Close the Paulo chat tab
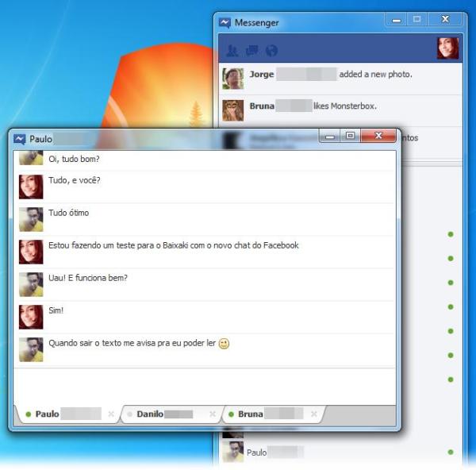476x470 pixels. click(111, 414)
